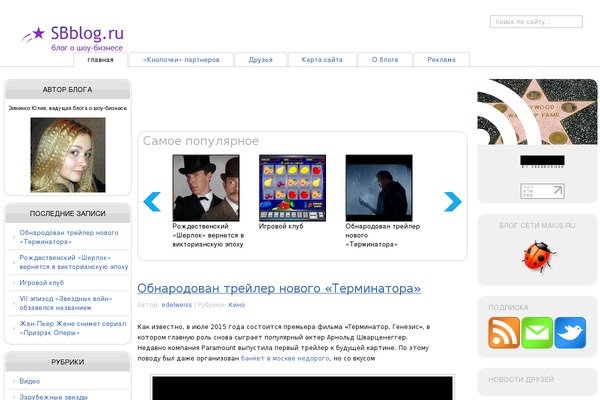Open the Игровой клуб link in recent posts
600x400 pixels.
click(x=42, y=283)
